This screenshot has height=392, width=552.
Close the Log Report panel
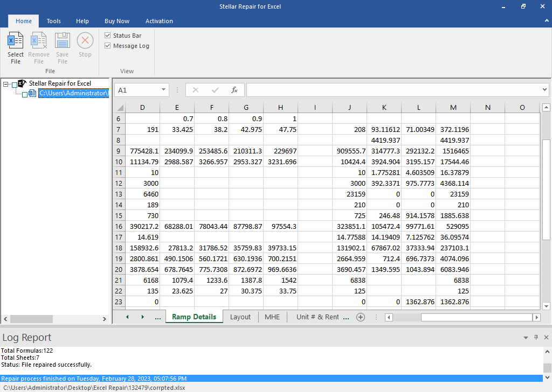(x=547, y=338)
